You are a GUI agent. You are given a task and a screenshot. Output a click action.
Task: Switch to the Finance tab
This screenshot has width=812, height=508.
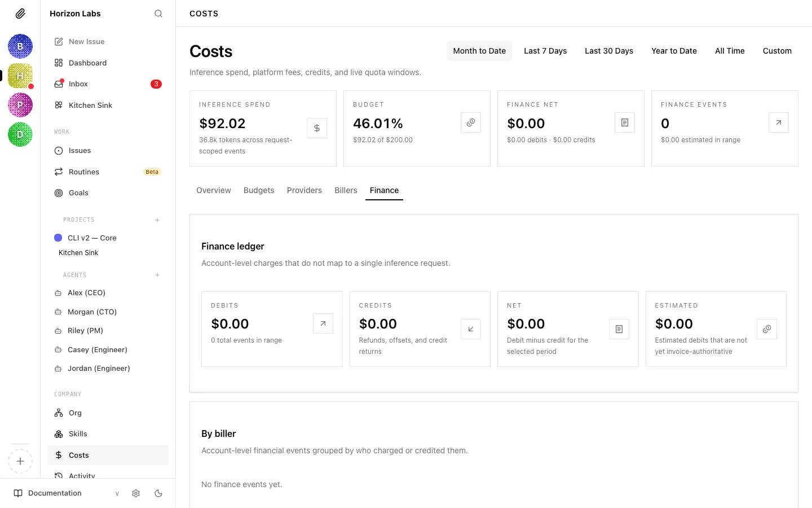point(384,191)
